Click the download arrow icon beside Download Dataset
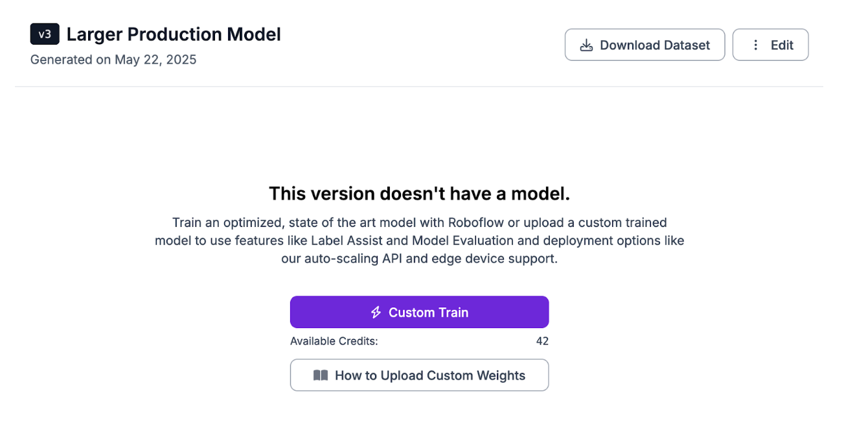868x424 pixels. pyautogui.click(x=586, y=45)
